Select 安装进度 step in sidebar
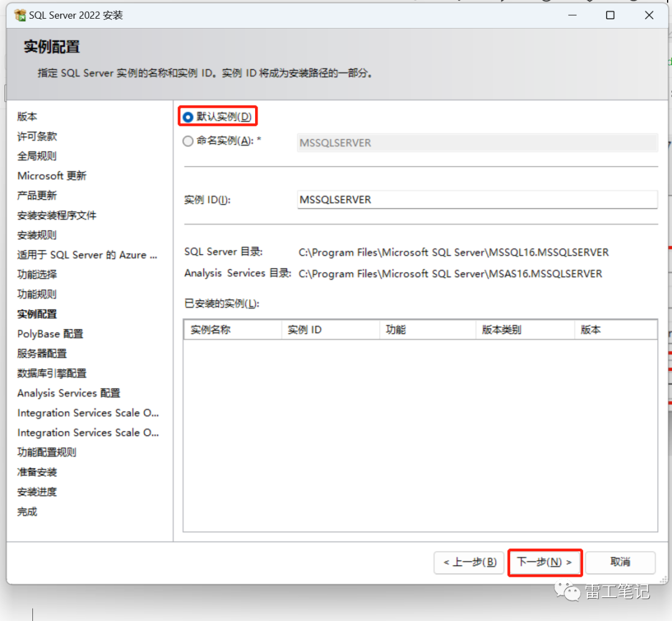The height and width of the screenshot is (621, 672). pos(37,492)
